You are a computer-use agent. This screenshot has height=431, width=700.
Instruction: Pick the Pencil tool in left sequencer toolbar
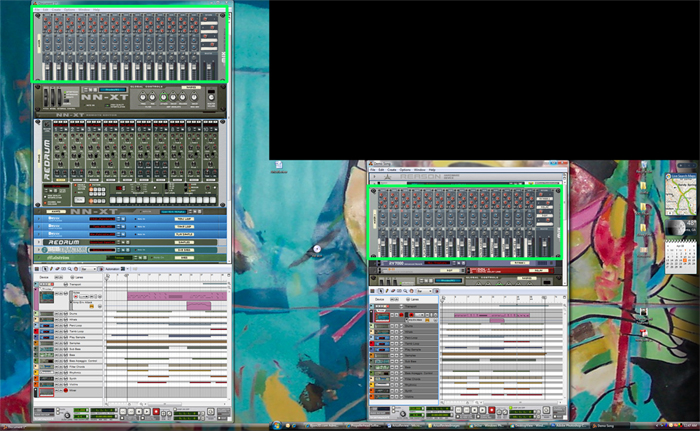(51, 269)
